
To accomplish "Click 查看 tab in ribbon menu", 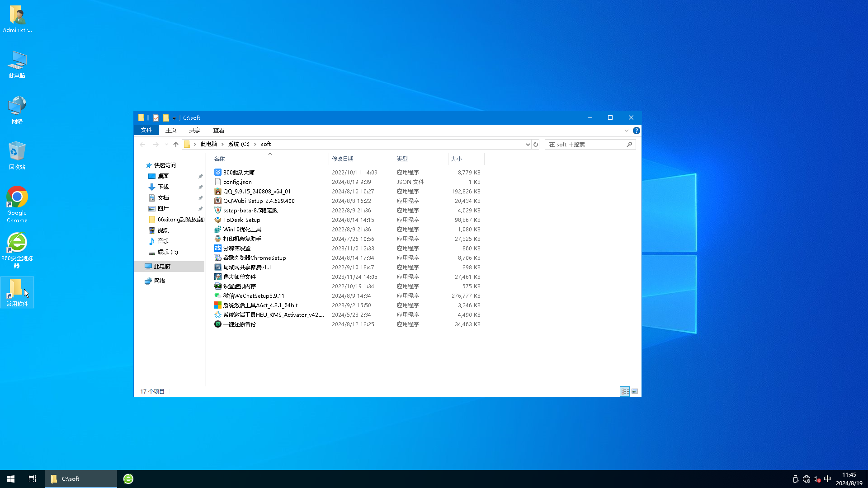I will [218, 131].
